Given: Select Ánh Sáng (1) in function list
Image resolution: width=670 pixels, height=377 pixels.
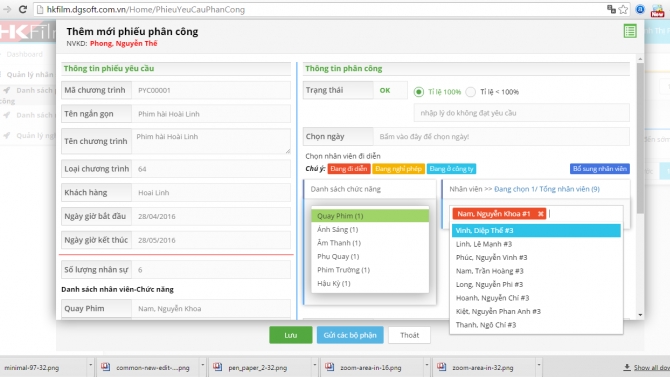Looking at the screenshot, I should [370, 230].
